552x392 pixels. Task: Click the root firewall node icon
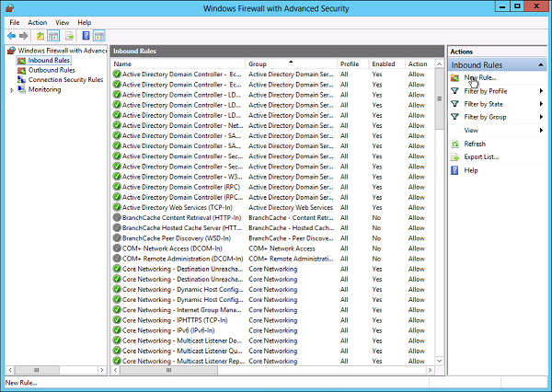[12, 51]
